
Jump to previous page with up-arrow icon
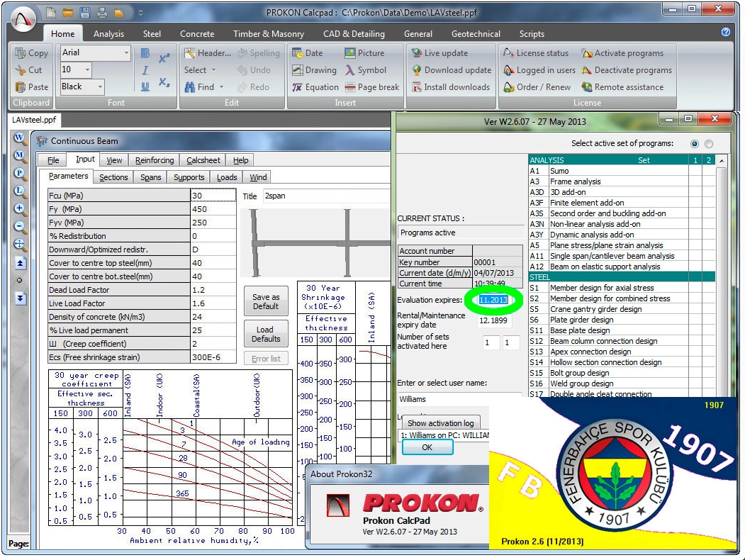[20, 263]
